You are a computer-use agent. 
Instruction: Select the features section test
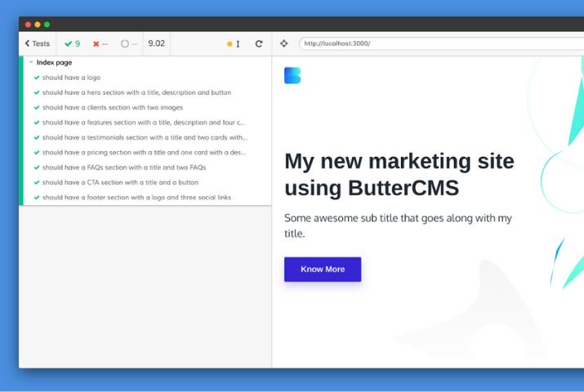point(143,122)
